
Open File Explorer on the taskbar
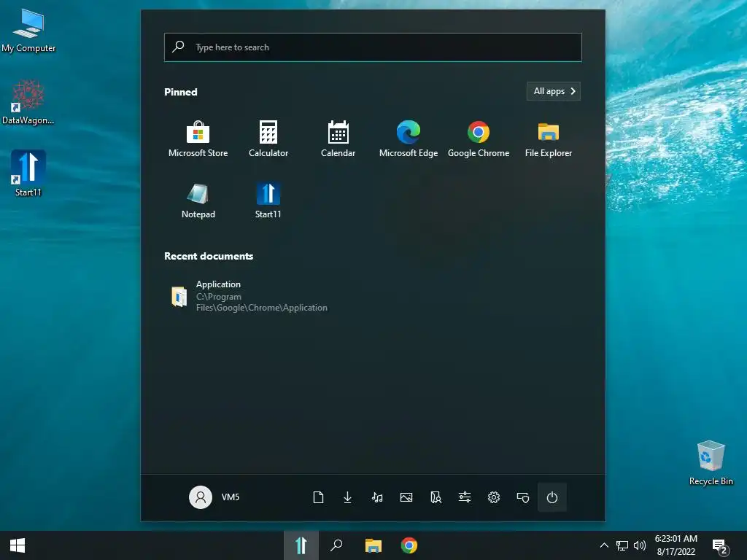[x=373, y=545]
